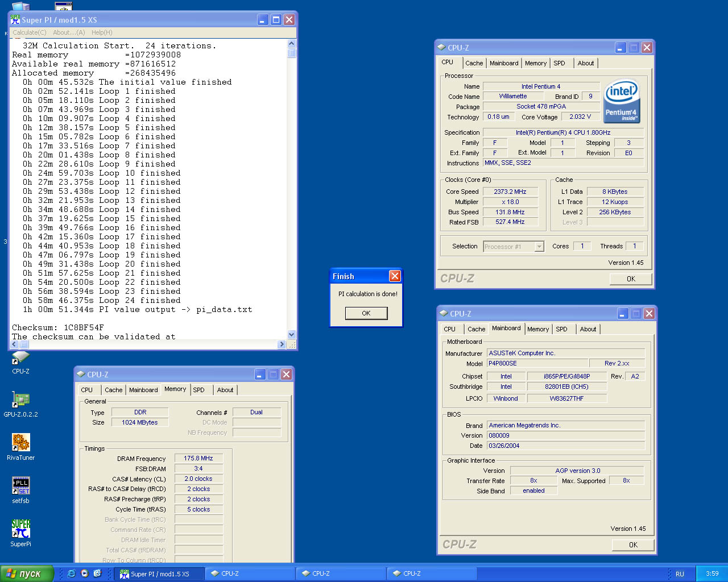Click the Rated FSB value 527.4 MHz
Screen dimensions: 728x582
coord(510,222)
